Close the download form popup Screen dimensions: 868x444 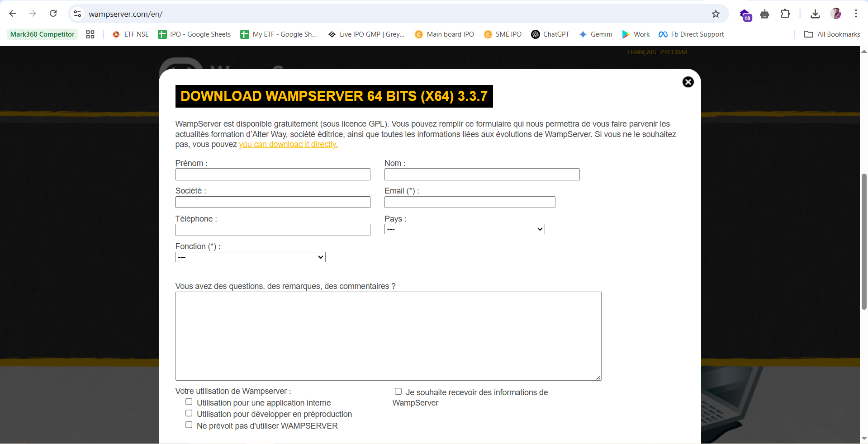click(688, 82)
